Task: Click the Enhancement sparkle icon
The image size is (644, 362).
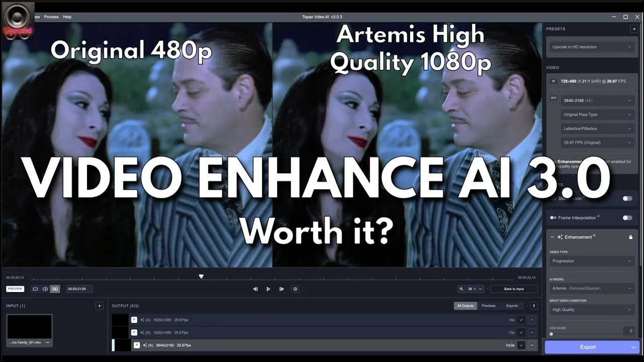Action: [x=560, y=237]
